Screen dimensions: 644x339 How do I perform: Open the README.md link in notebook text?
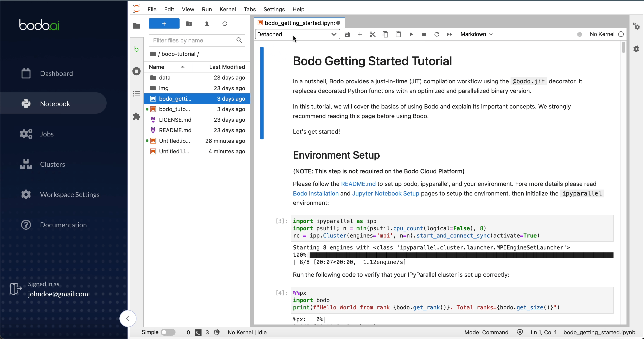click(358, 184)
